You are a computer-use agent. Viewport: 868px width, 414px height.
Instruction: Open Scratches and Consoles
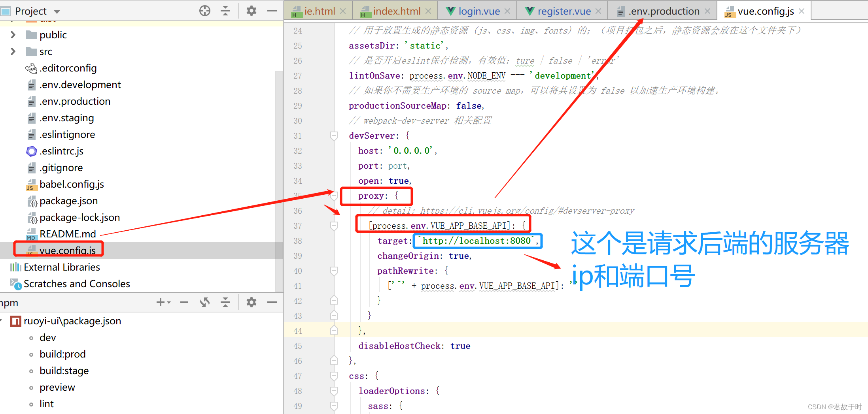pyautogui.click(x=77, y=284)
